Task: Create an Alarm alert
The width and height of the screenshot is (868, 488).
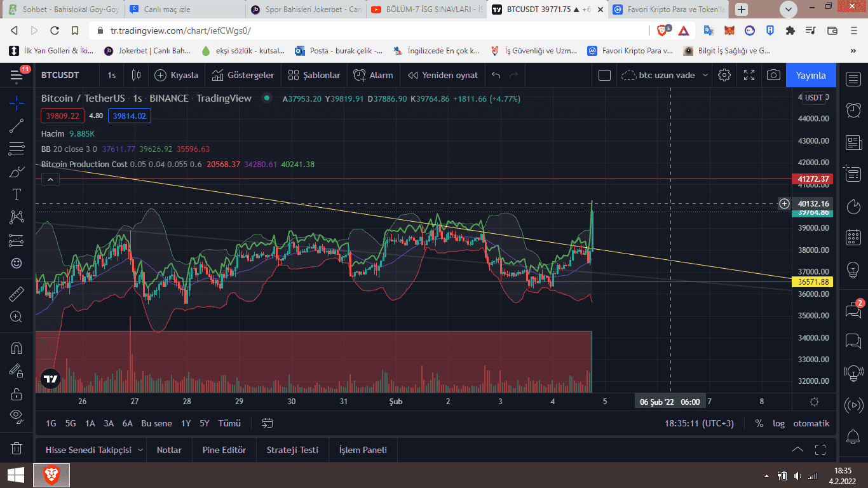Action: click(374, 75)
